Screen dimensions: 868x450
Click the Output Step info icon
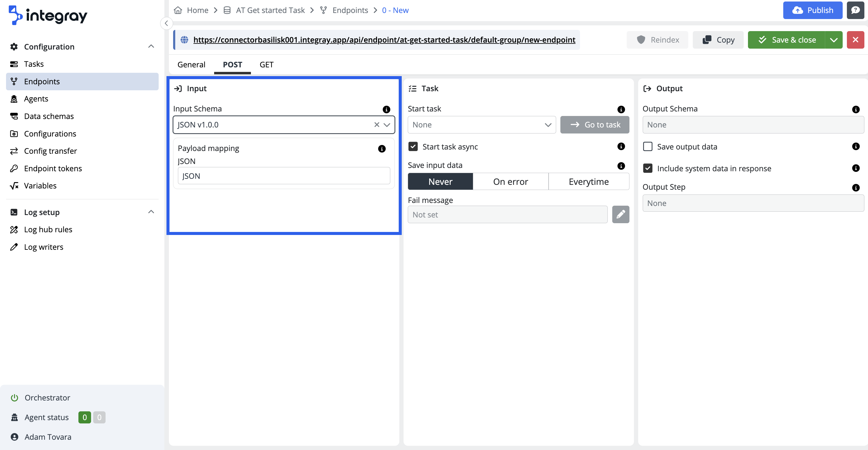856,188
